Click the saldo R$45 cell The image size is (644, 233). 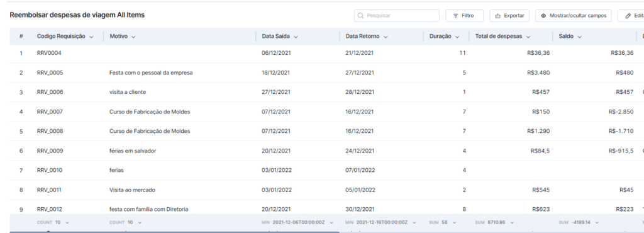[x=626, y=190]
